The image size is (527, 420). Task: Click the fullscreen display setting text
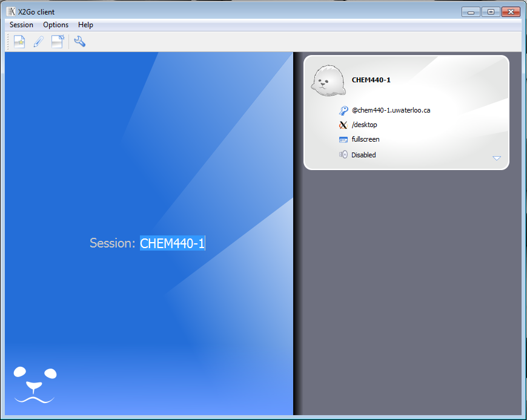(x=365, y=139)
